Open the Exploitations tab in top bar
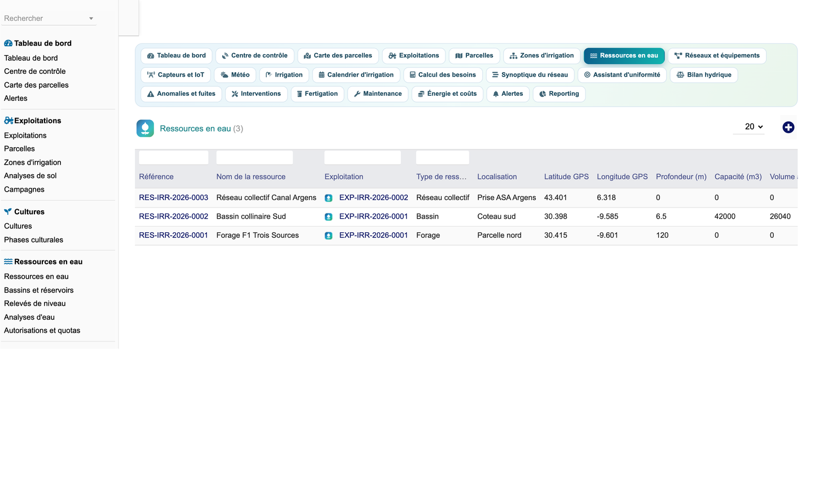The image size is (815, 504). point(414,56)
